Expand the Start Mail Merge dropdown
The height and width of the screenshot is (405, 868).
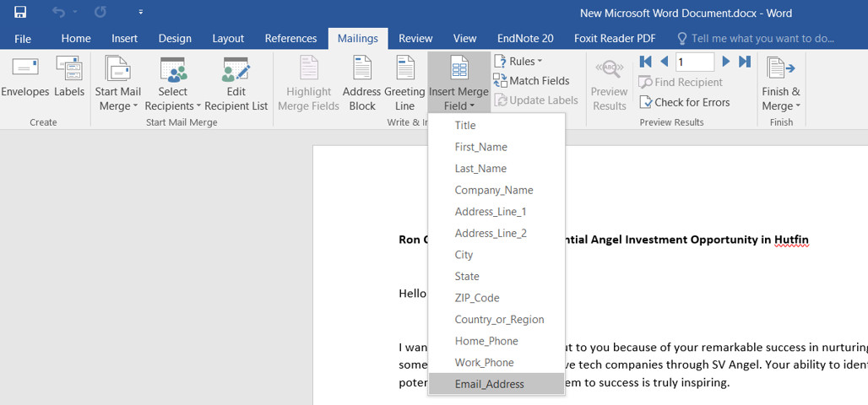point(118,99)
